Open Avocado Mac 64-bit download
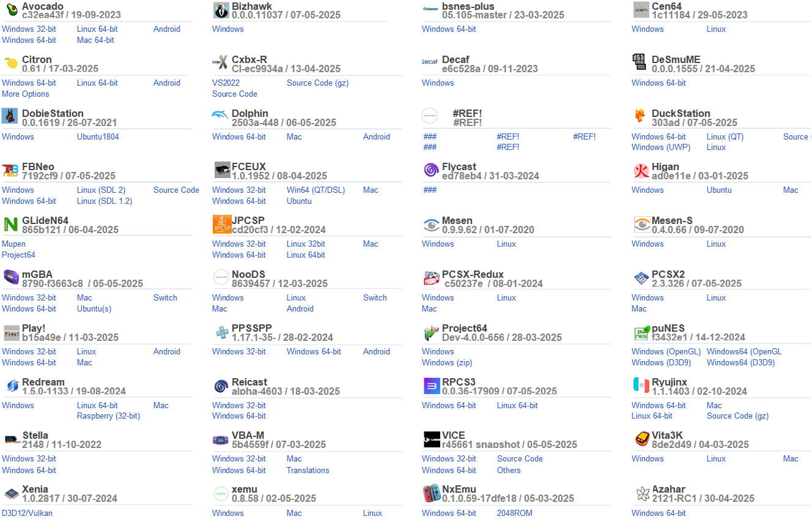Viewport: 812px width, 530px height. click(x=95, y=40)
